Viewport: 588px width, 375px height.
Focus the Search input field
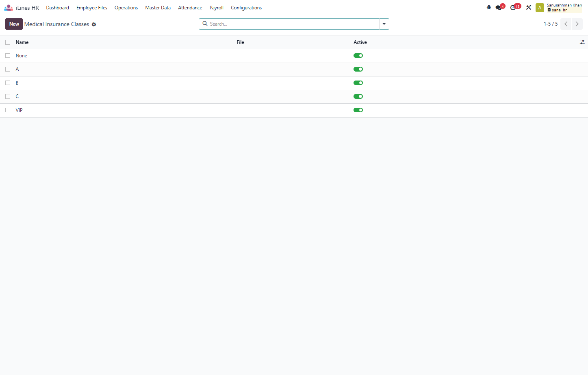(x=293, y=24)
